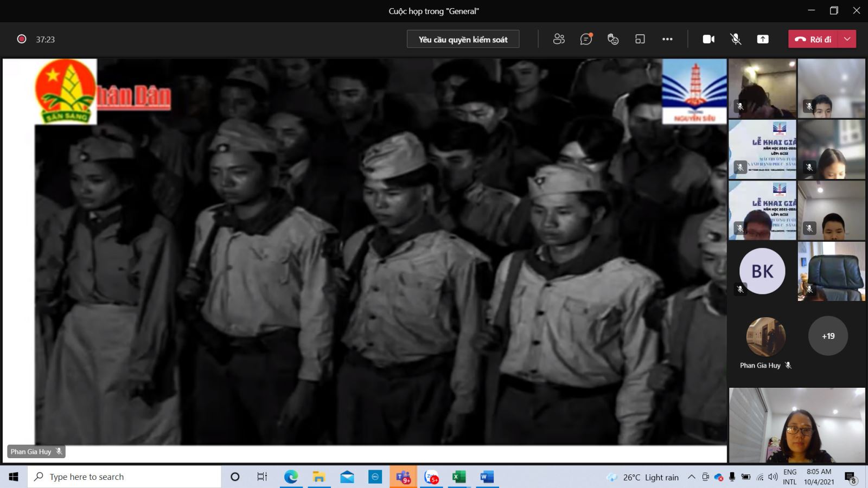This screenshot has width=868, height=488.
Task: Click the Wi-Fi network tray icon
Action: 759,477
